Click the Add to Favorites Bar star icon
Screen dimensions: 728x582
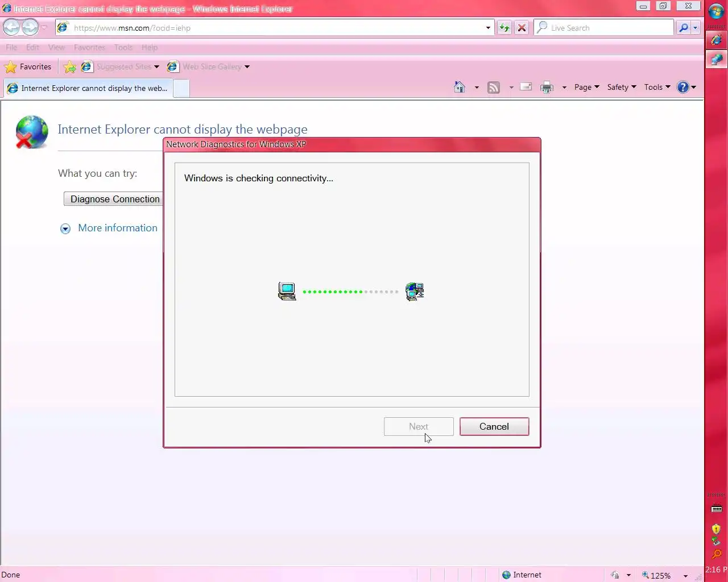(x=69, y=67)
